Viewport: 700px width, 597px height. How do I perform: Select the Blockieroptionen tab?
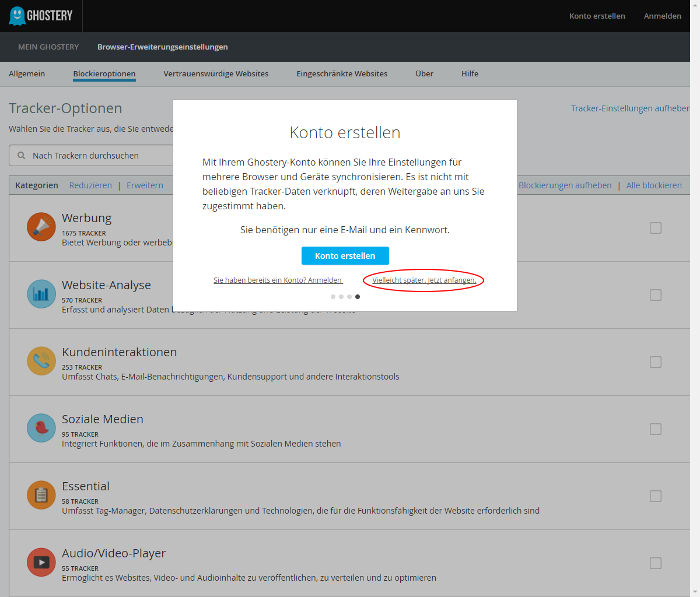point(104,74)
